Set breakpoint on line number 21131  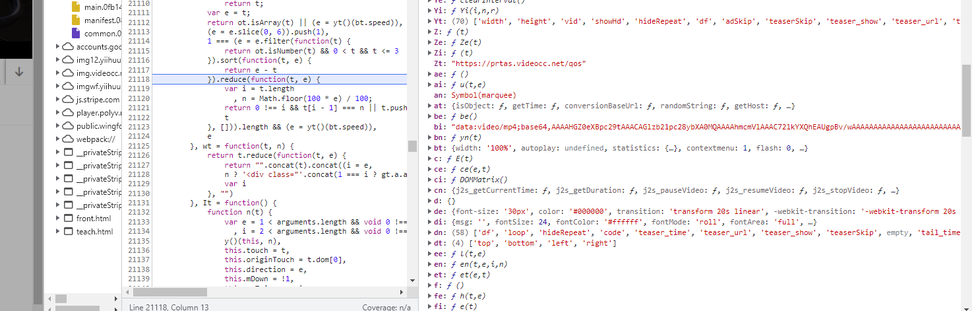tap(138, 202)
